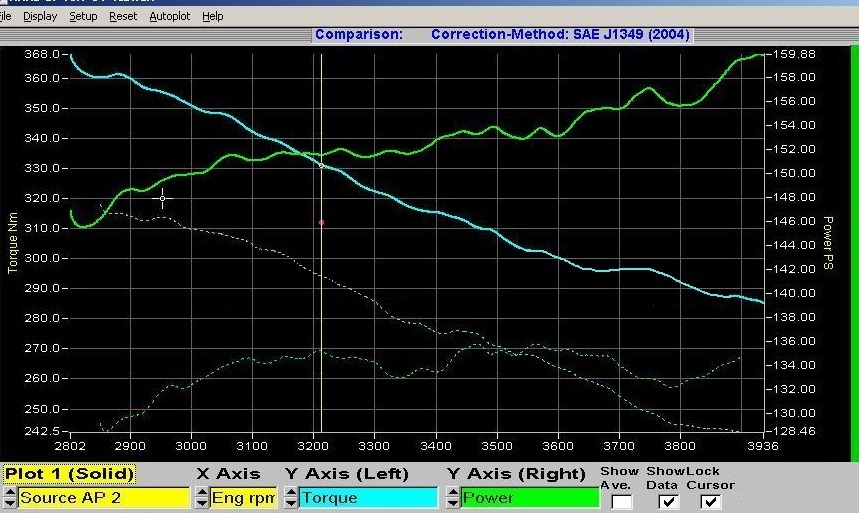This screenshot has height=513, width=859.
Task: Click the Plot 1 (Solid) selector
Action: tap(69, 474)
